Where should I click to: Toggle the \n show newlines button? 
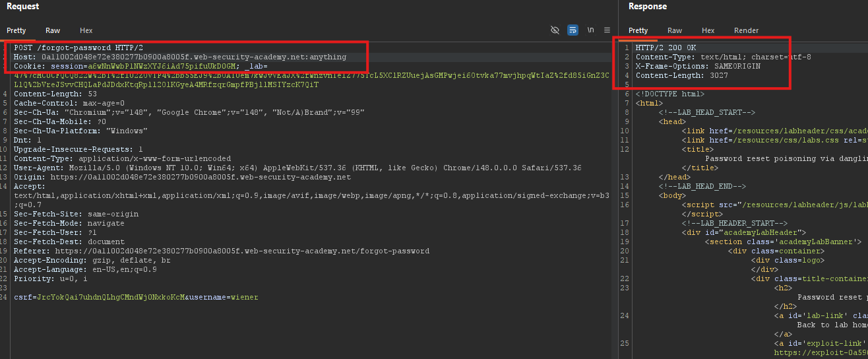(x=590, y=30)
